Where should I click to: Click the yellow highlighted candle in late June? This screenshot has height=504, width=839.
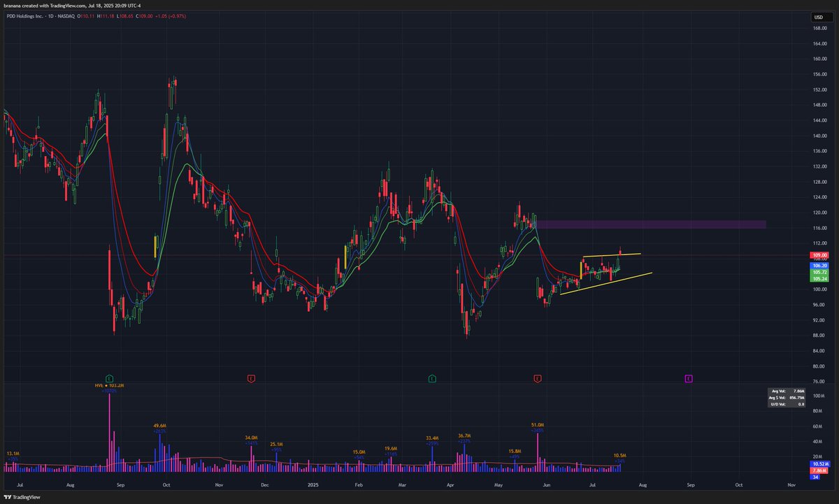580,271
